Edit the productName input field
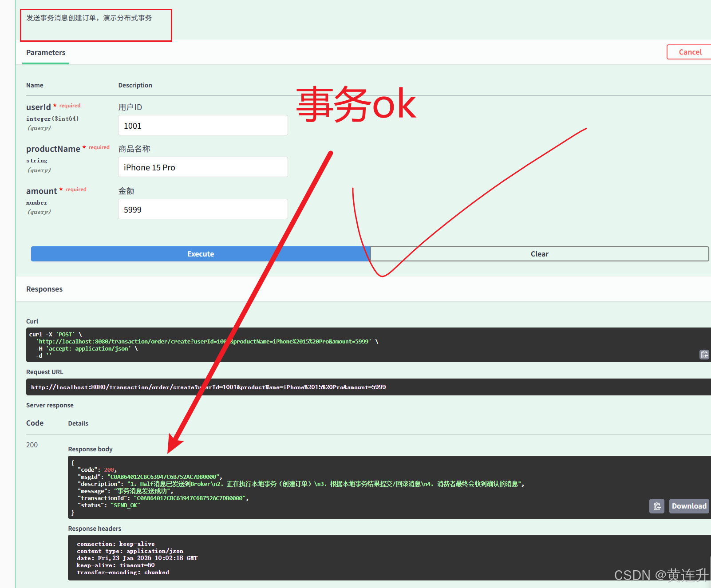The height and width of the screenshot is (588, 711). (x=203, y=167)
